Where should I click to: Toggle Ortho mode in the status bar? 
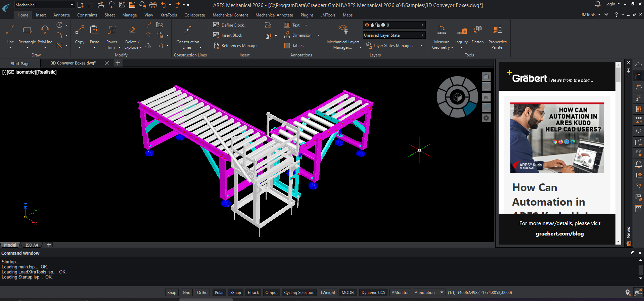202,293
